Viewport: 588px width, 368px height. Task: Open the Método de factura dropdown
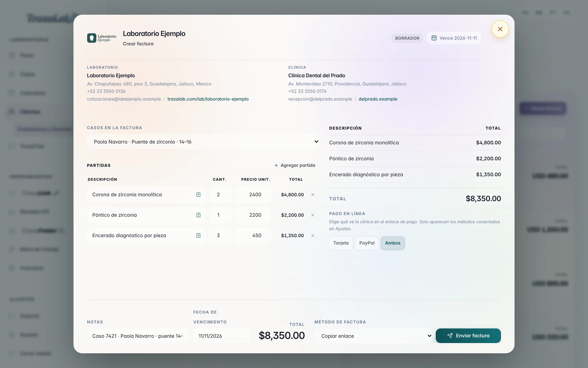click(373, 336)
